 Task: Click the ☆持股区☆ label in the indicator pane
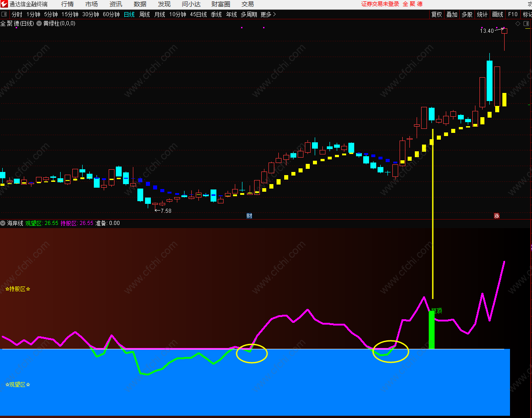point(18,289)
